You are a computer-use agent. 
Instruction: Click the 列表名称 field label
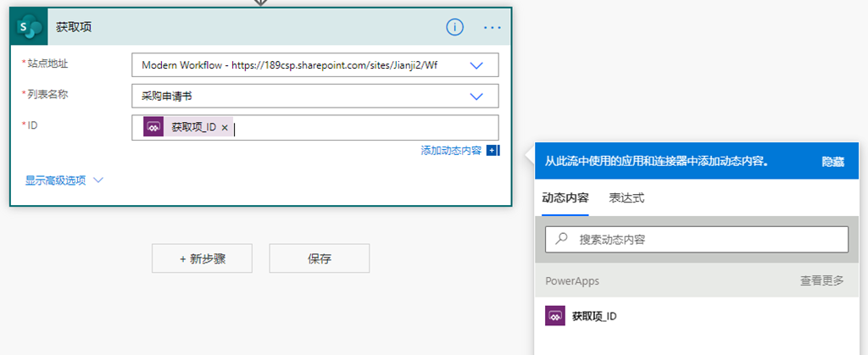pyautogui.click(x=47, y=95)
